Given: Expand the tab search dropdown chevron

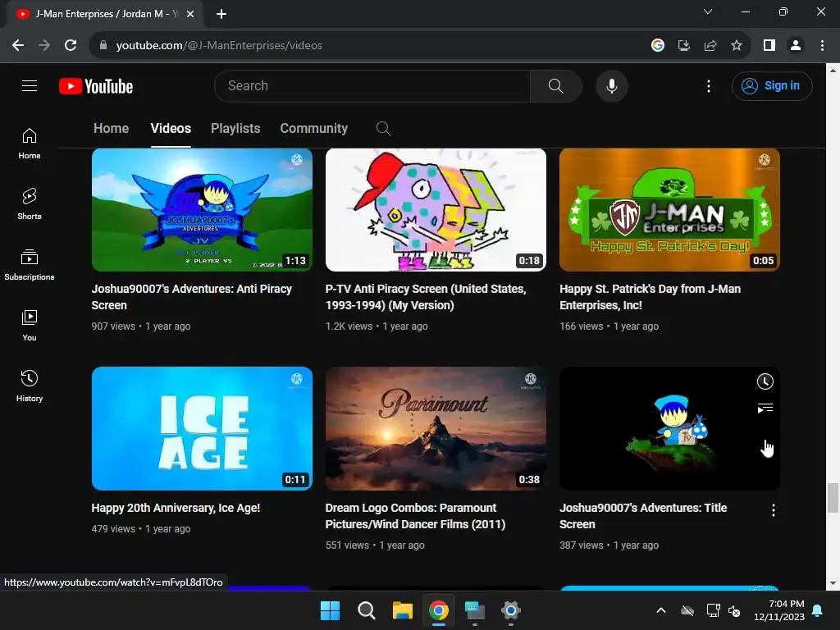Looking at the screenshot, I should point(708,11).
